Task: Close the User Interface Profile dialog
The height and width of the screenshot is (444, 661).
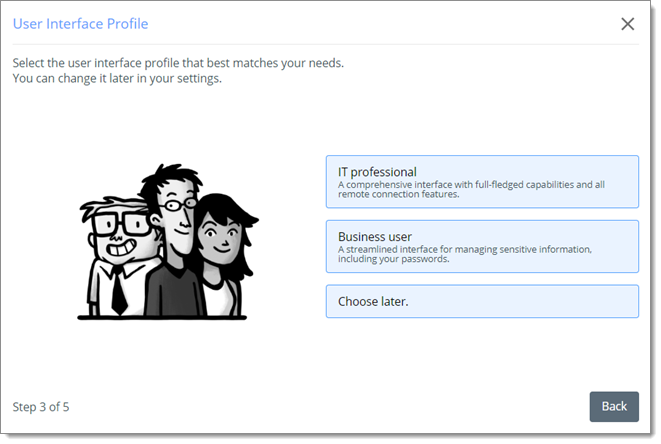Action: click(x=628, y=24)
